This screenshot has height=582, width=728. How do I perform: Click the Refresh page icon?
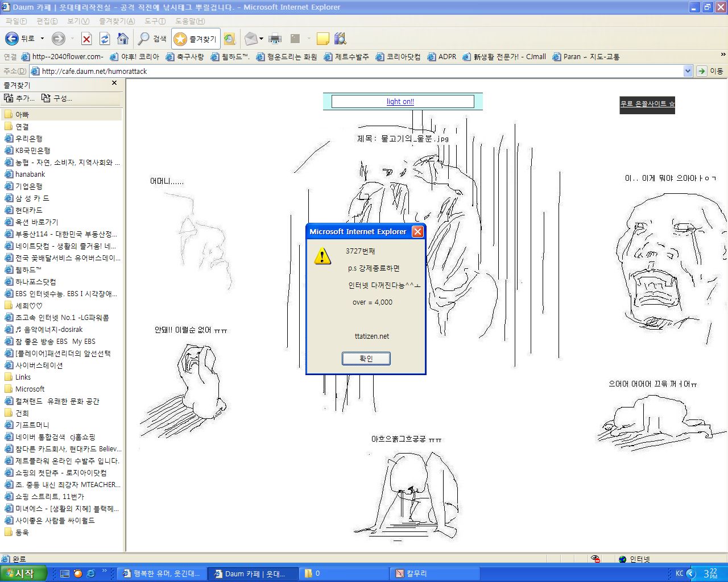click(105, 39)
